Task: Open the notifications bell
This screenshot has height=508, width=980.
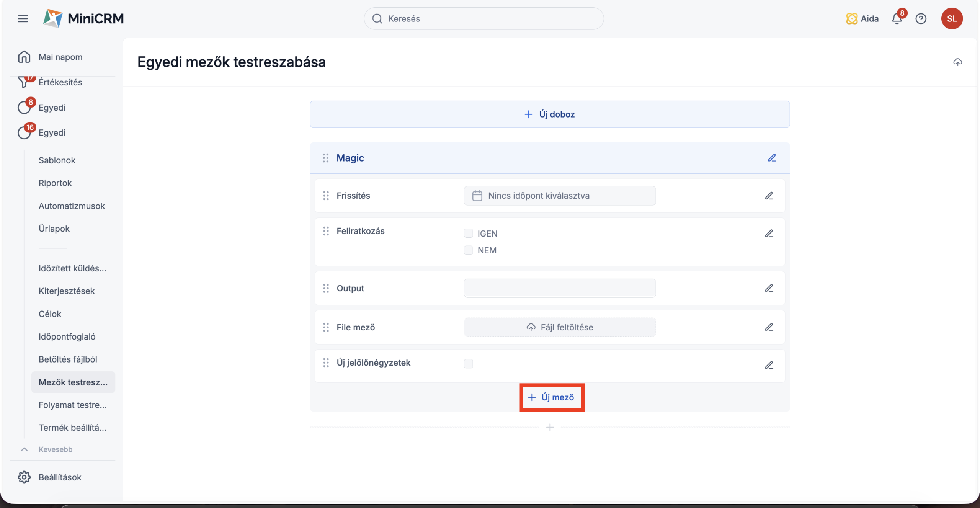Action: pos(897,18)
